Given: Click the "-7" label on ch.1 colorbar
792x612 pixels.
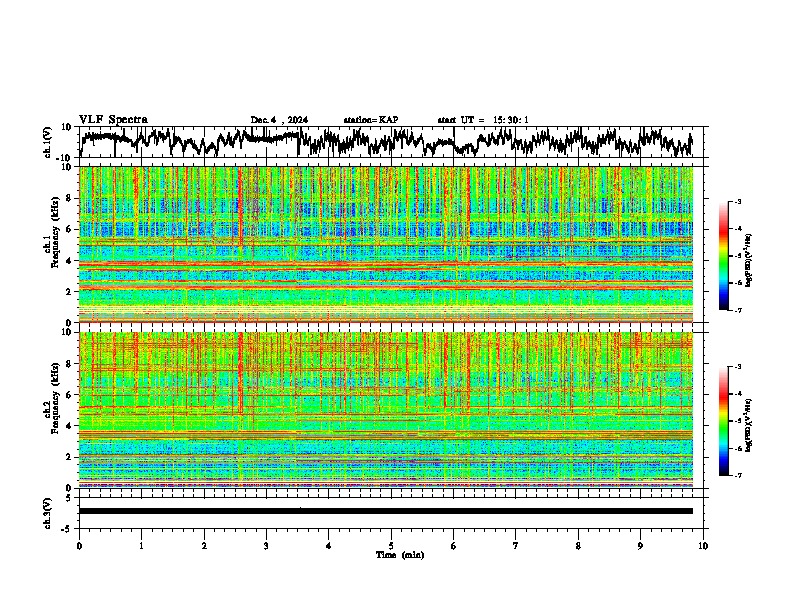Looking at the screenshot, I should click(737, 310).
